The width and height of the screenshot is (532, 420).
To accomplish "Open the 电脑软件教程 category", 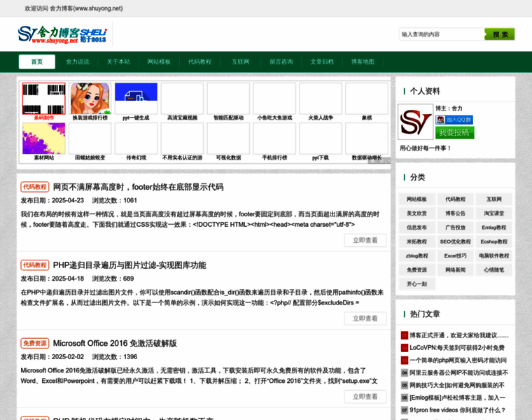I will pyautogui.click(x=493, y=255).
